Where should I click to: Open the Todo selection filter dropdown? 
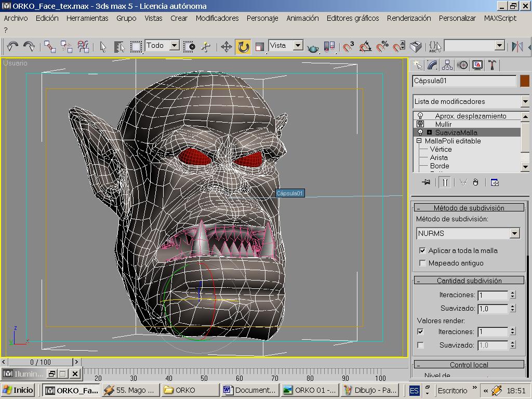pos(175,46)
